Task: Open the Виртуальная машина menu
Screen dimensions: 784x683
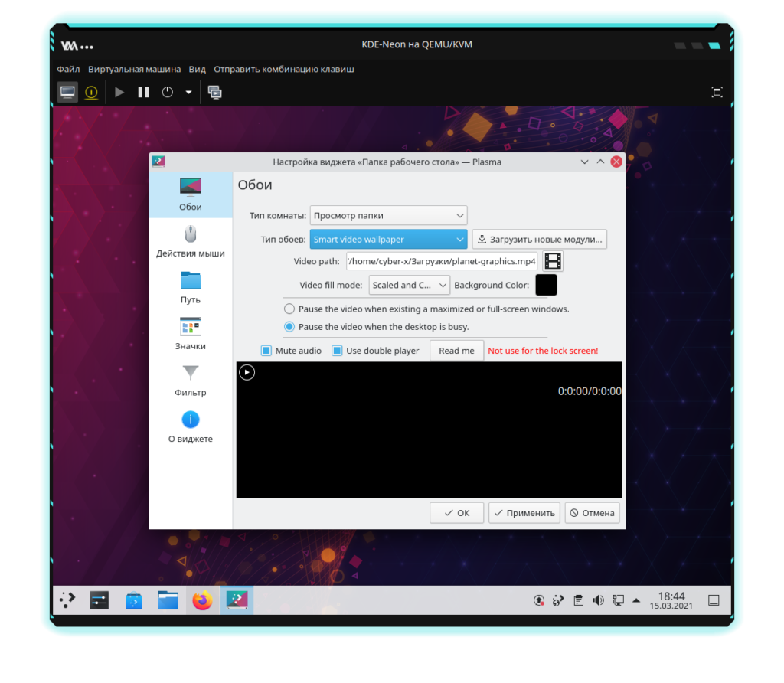Action: pyautogui.click(x=134, y=69)
